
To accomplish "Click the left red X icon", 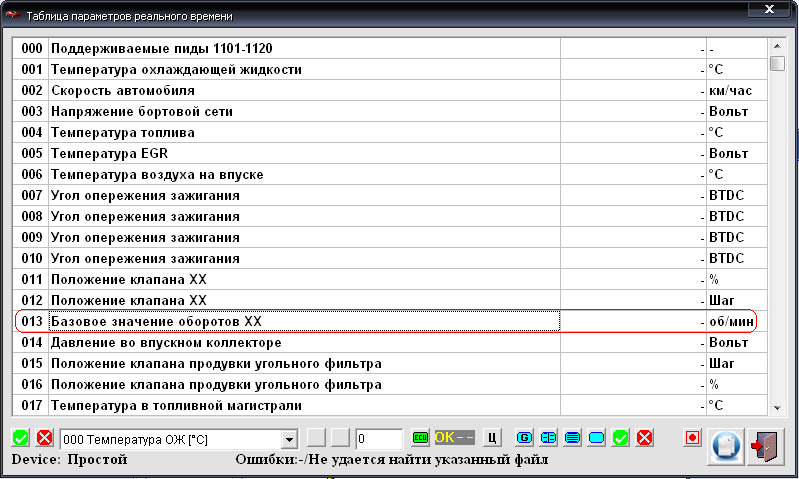I will pyautogui.click(x=45, y=438).
